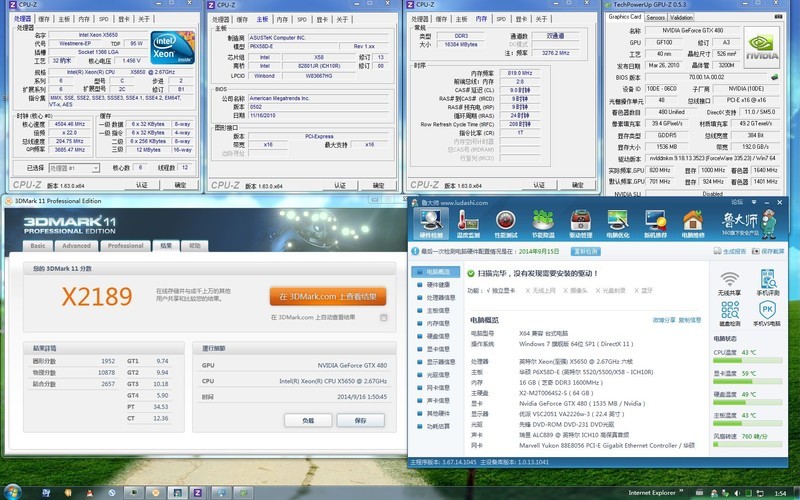Click 重新检测 rescan button in Ludashi
Viewport: 800px width, 500px height.
[585, 251]
